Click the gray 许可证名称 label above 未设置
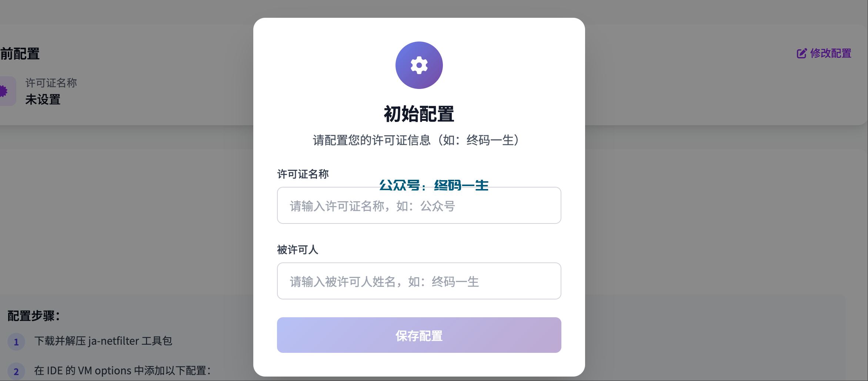 pyautogui.click(x=51, y=83)
